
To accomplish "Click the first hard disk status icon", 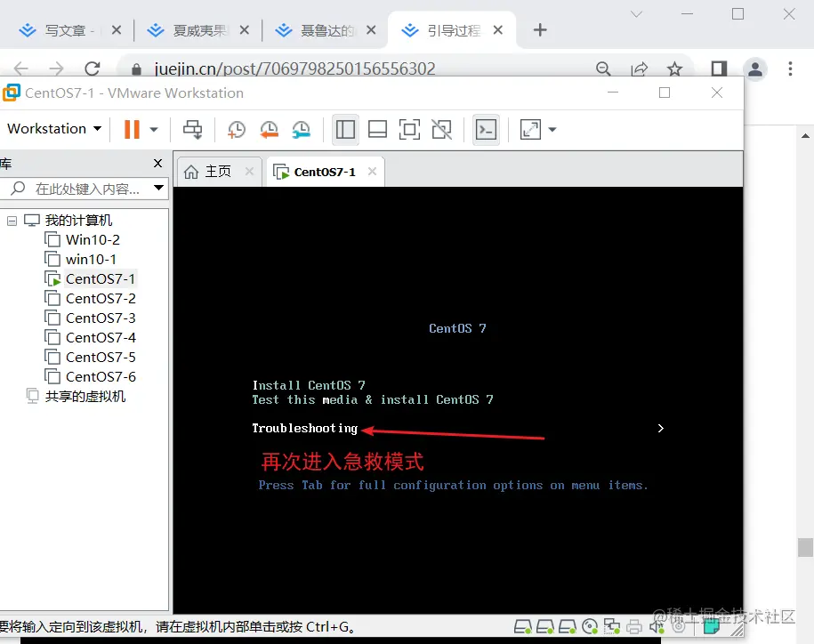I will click(x=523, y=627).
